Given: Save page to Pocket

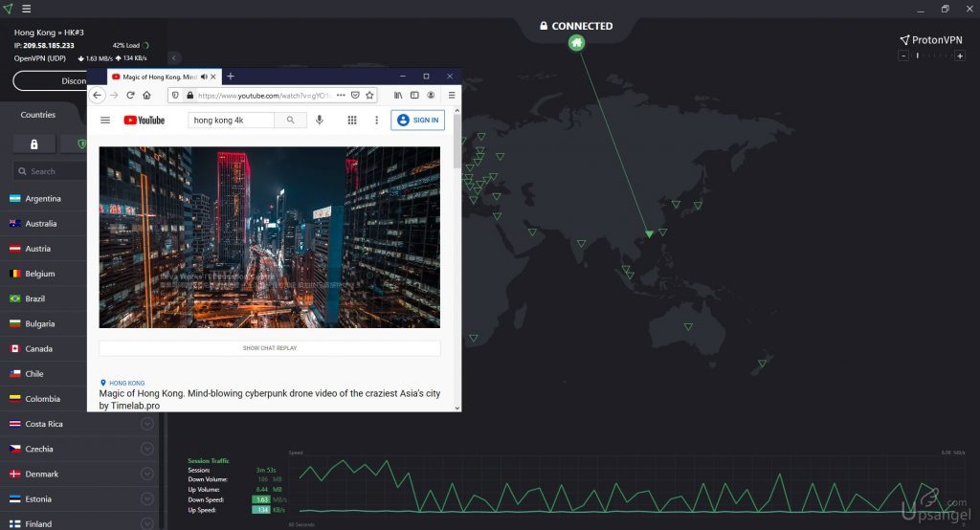Looking at the screenshot, I should (355, 95).
